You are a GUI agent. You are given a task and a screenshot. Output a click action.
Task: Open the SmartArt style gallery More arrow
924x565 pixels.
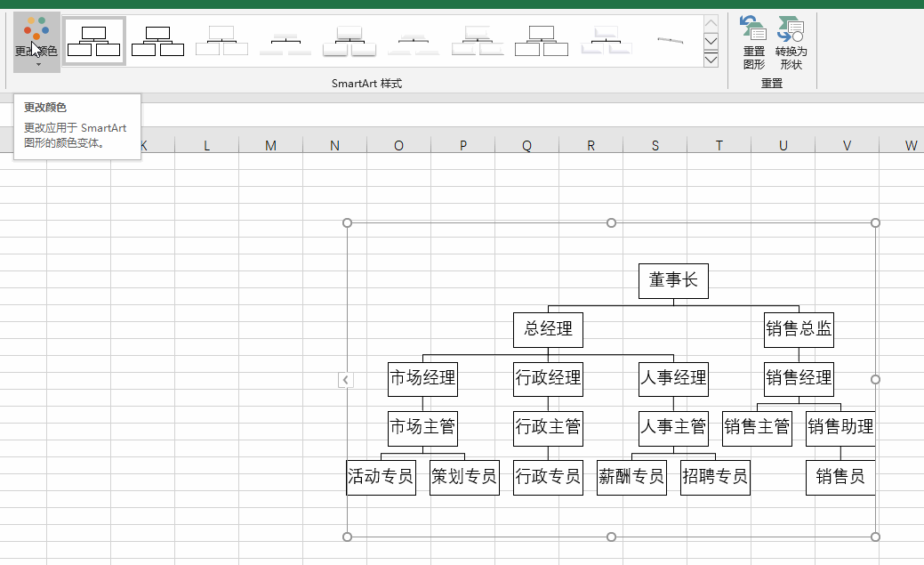pos(711,59)
